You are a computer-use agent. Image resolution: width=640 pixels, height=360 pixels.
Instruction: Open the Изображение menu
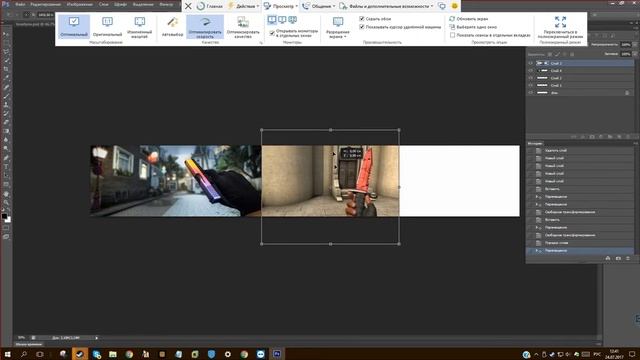click(80, 4)
